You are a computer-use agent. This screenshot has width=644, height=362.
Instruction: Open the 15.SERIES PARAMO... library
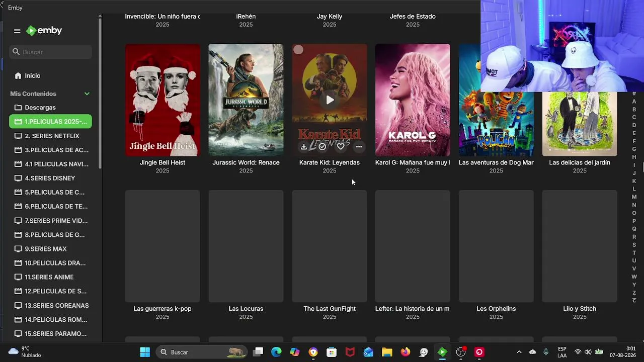(50, 333)
